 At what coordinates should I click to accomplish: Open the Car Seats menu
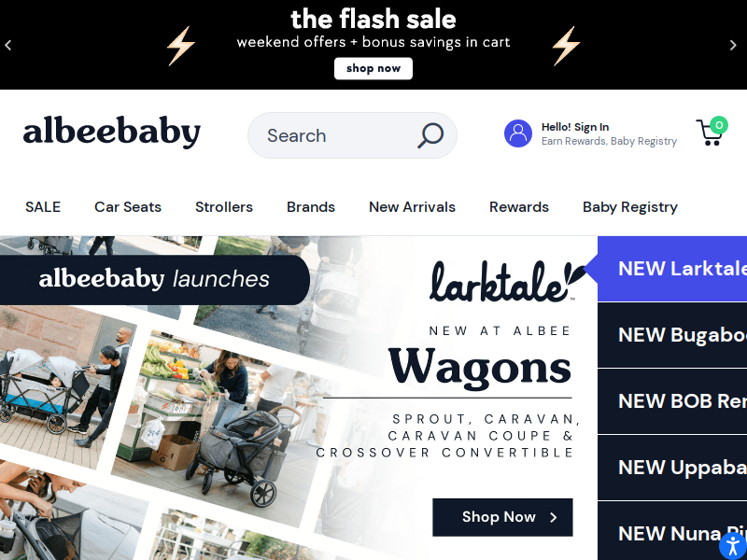(128, 207)
